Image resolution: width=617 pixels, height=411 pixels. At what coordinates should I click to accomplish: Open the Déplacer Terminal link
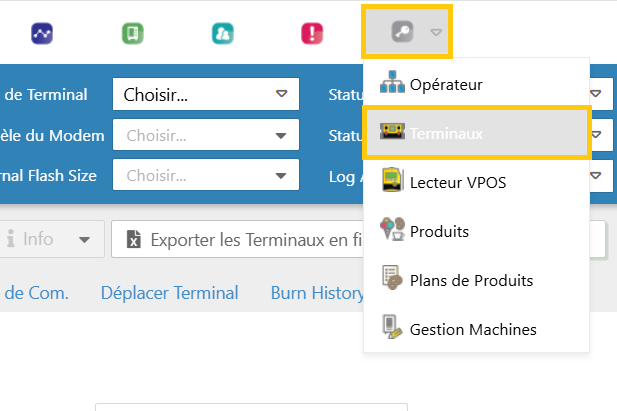[170, 293]
